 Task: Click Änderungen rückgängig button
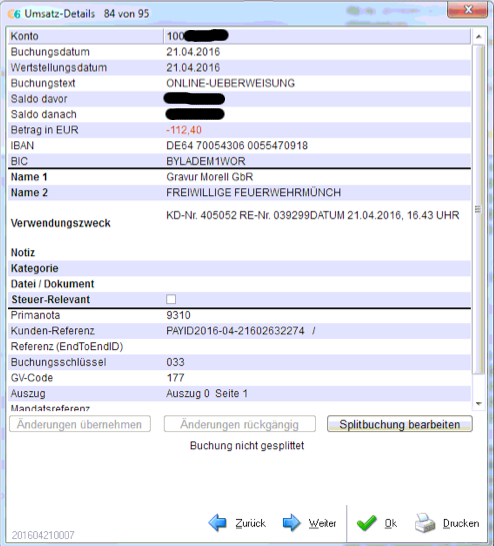click(x=240, y=424)
